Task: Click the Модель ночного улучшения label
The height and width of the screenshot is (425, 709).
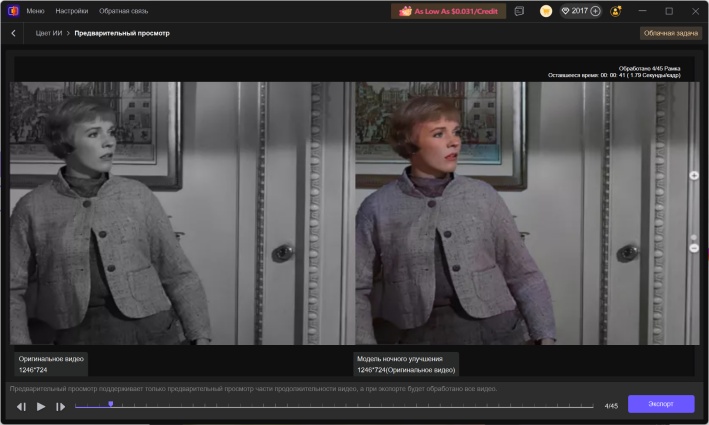Action: click(400, 359)
